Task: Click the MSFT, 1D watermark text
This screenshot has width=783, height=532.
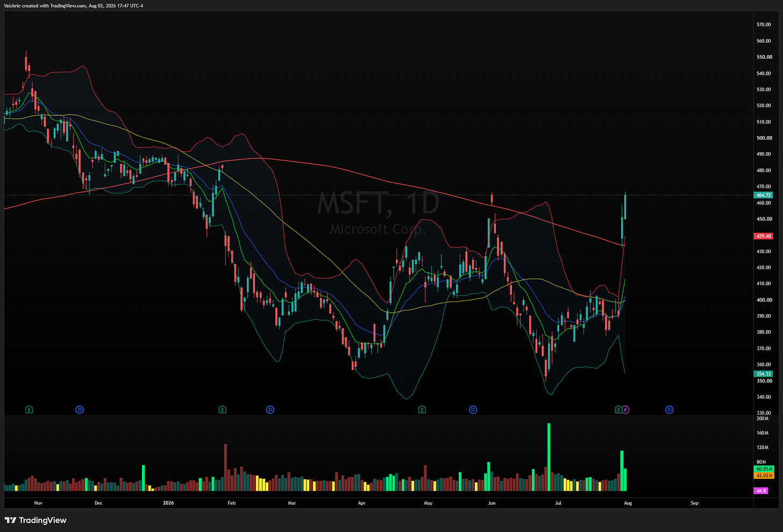Action: pyautogui.click(x=378, y=204)
